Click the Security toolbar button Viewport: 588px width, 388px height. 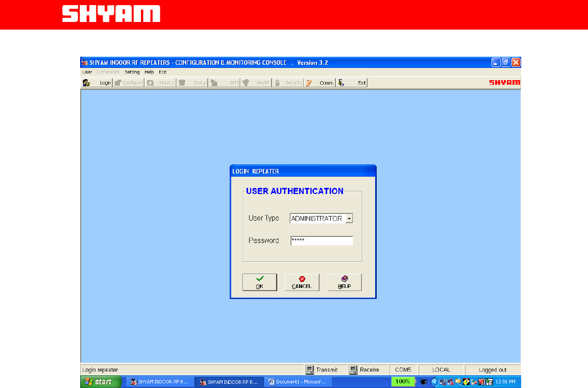[288, 83]
